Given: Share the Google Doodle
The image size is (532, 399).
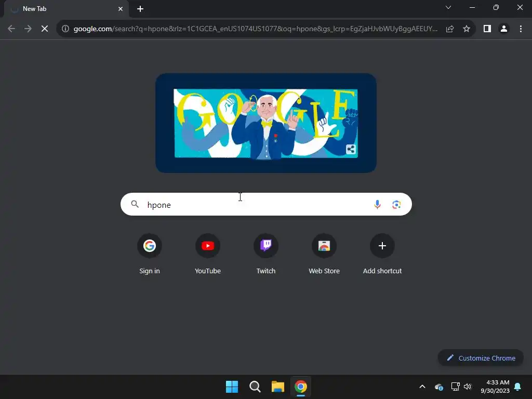Looking at the screenshot, I should point(351,149).
